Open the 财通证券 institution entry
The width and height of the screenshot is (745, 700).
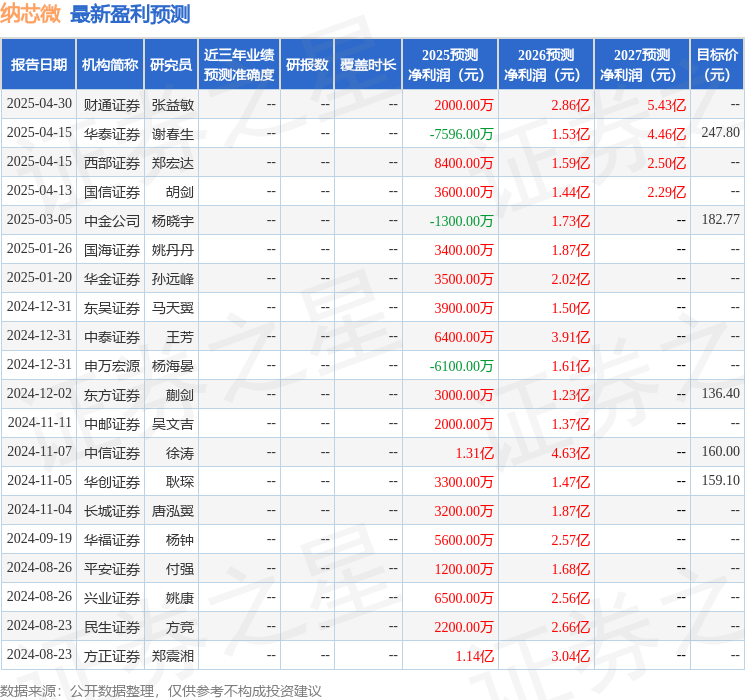[x=112, y=105]
